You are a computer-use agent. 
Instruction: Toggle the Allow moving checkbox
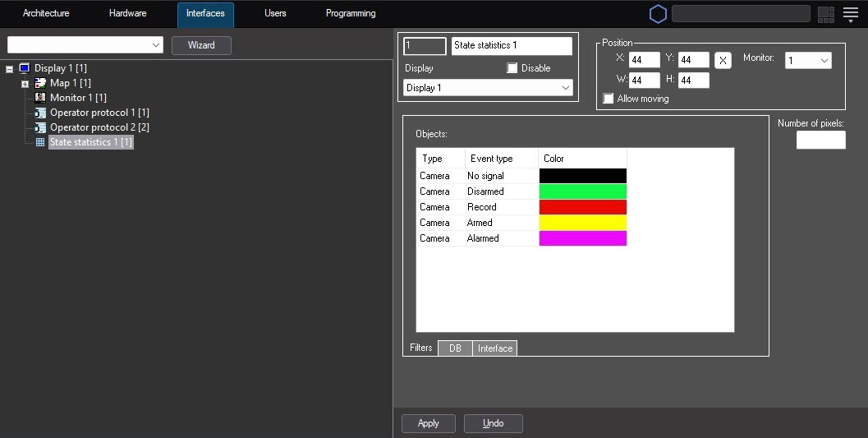609,99
